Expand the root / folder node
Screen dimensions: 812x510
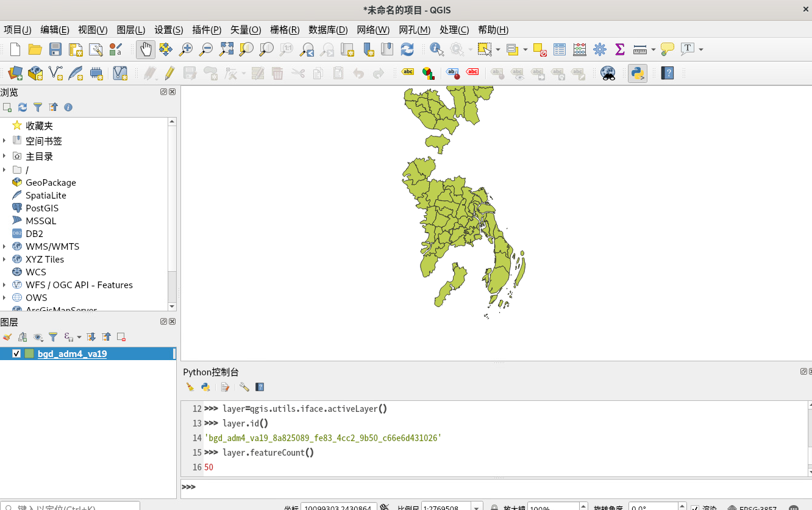pyautogui.click(x=4, y=170)
